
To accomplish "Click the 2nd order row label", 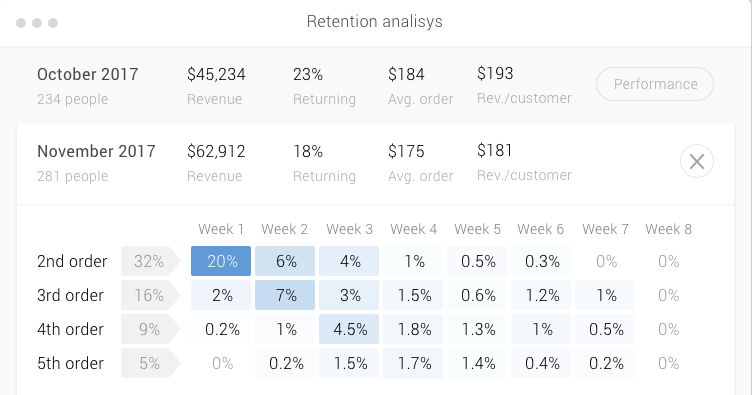I will coord(72,261).
